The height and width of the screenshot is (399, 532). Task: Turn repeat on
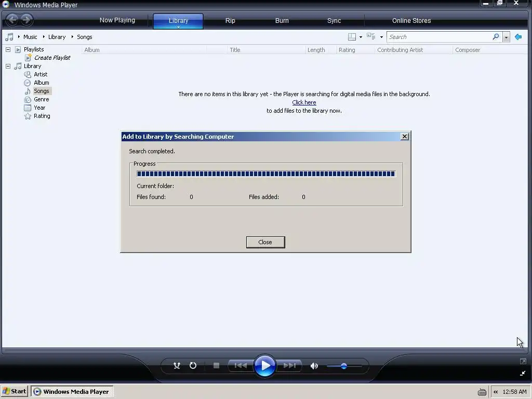click(193, 365)
